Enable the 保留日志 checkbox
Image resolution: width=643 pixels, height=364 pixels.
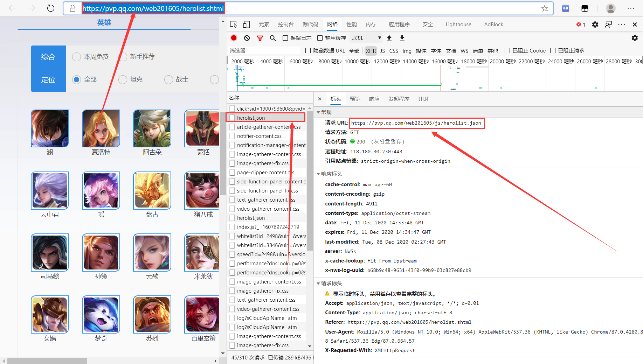[285, 38]
